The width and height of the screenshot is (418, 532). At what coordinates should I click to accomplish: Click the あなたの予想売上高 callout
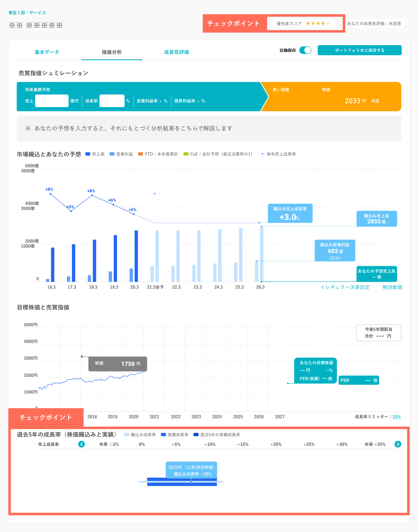pyautogui.click(x=377, y=274)
